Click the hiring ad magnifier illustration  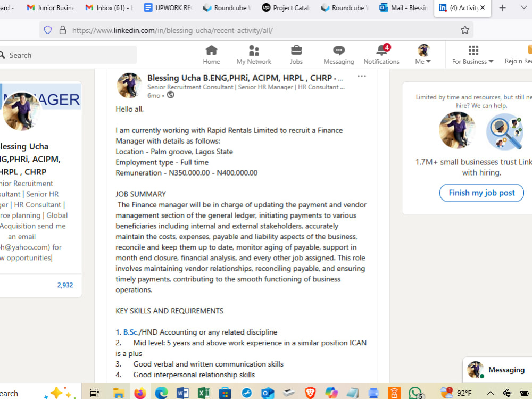(504, 131)
